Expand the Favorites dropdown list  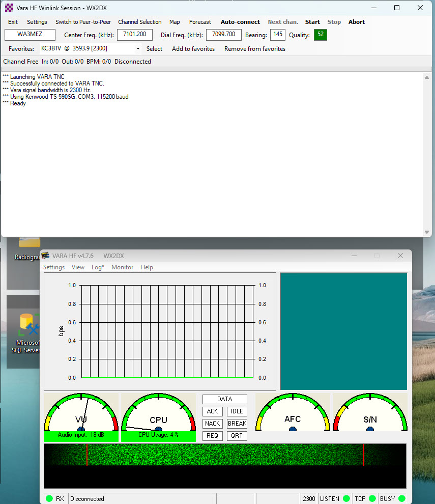(x=138, y=49)
